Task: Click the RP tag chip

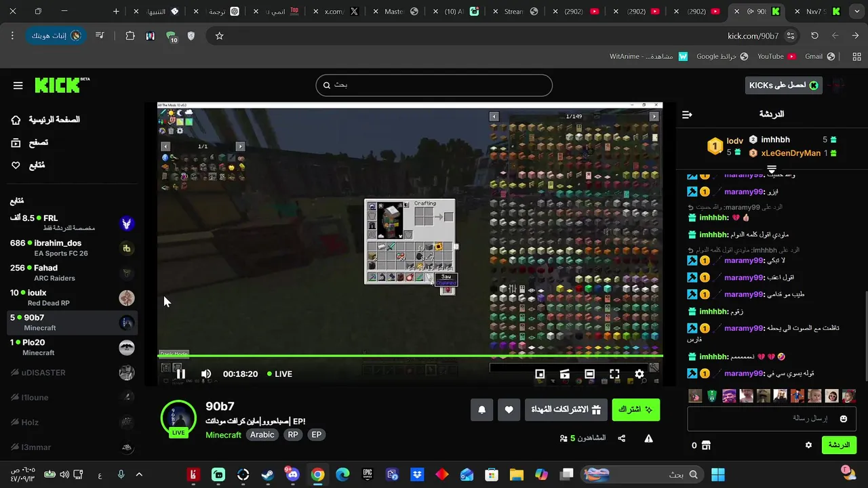Action: (x=293, y=434)
